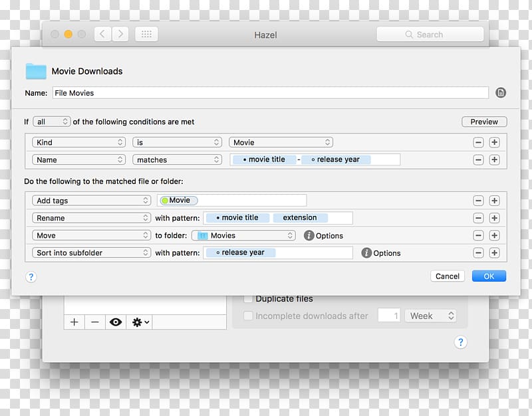Viewport: 532px width, 416px height.
Task: Add condition after Kind row with plus
Action: click(x=494, y=142)
